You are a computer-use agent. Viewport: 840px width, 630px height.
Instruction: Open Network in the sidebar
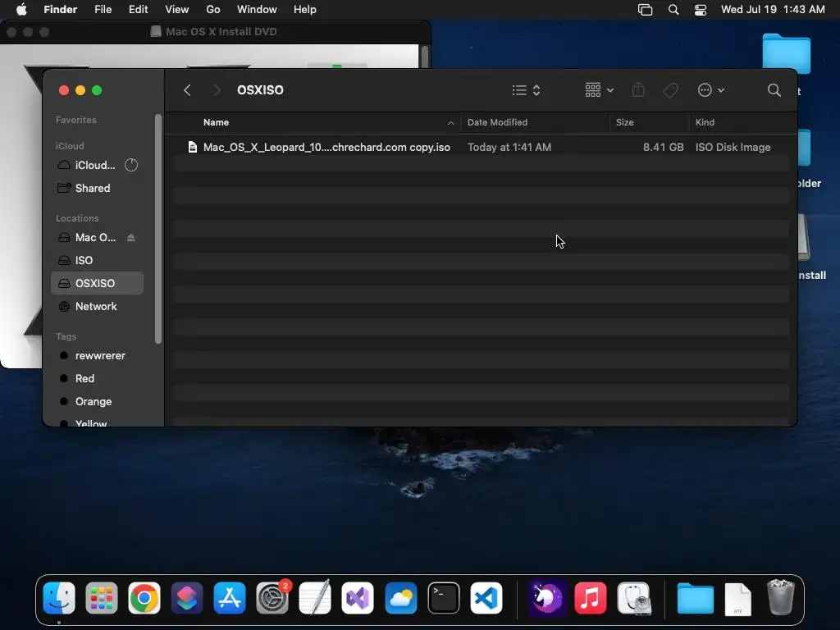click(96, 307)
